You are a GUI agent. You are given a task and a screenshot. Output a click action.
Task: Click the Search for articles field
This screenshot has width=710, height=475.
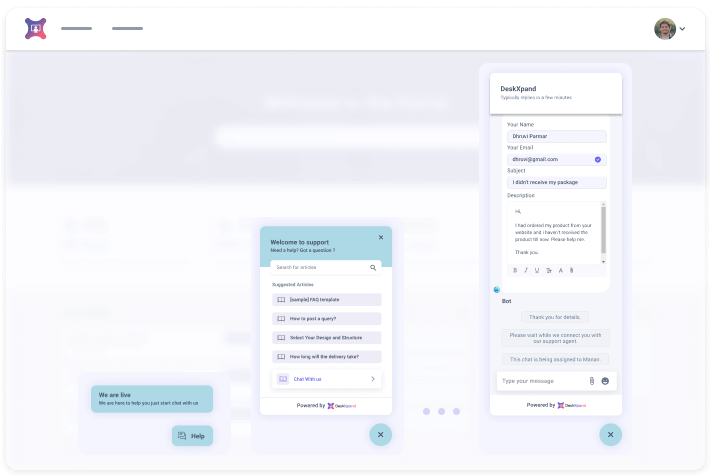pyautogui.click(x=320, y=268)
